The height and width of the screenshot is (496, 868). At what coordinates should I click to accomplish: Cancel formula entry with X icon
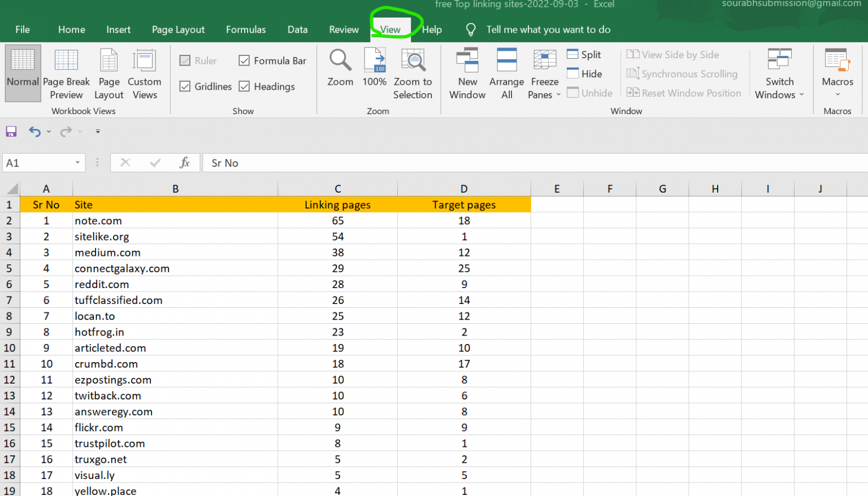coord(125,163)
